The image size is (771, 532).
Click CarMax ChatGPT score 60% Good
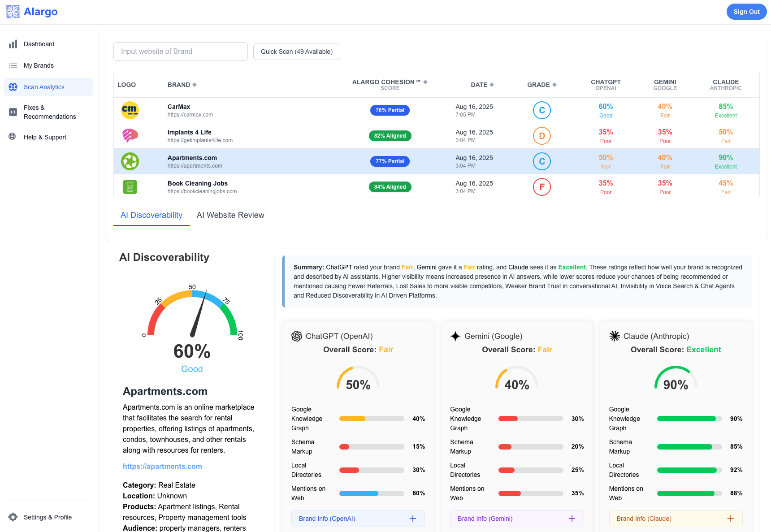pos(606,110)
